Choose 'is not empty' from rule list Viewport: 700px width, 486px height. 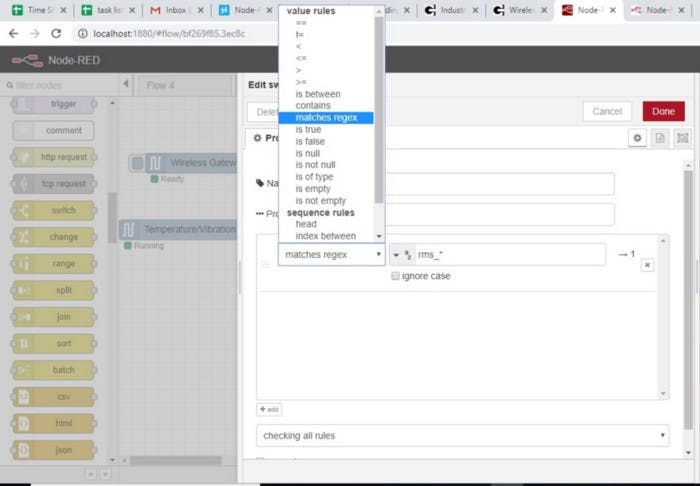point(320,201)
